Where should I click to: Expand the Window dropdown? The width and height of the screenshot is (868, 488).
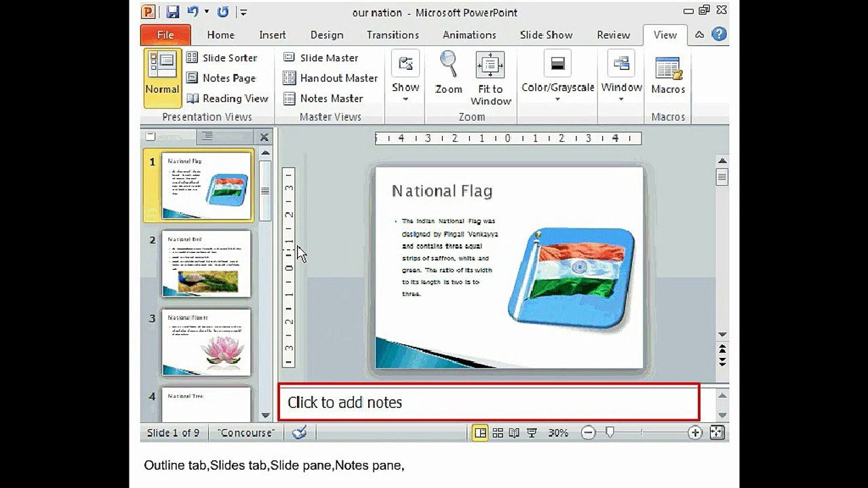pyautogui.click(x=621, y=77)
